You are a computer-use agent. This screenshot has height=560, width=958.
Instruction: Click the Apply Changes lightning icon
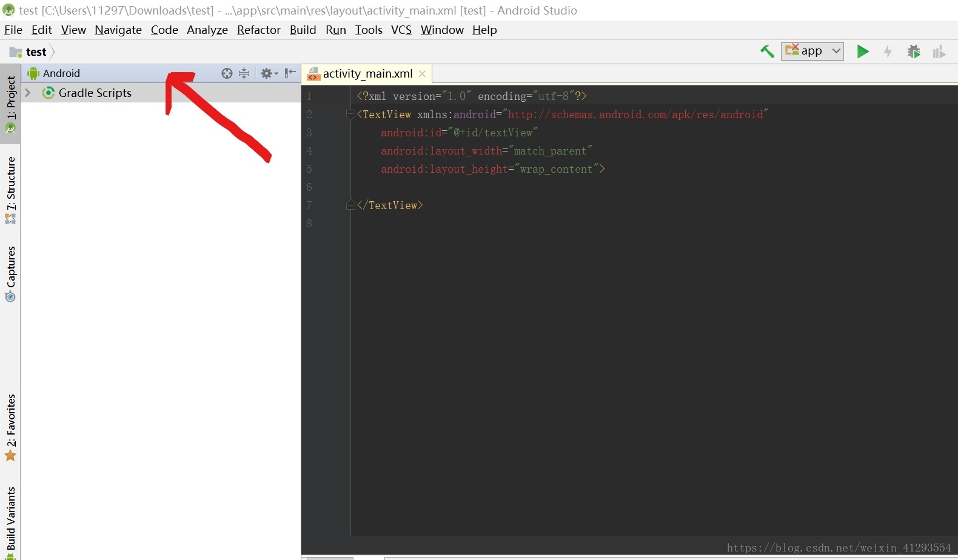888,52
